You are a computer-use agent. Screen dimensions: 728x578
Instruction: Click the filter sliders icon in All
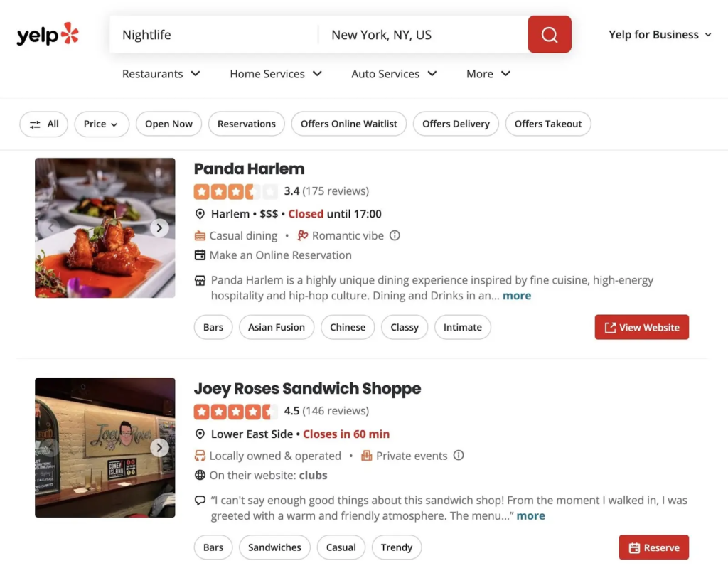coord(35,124)
